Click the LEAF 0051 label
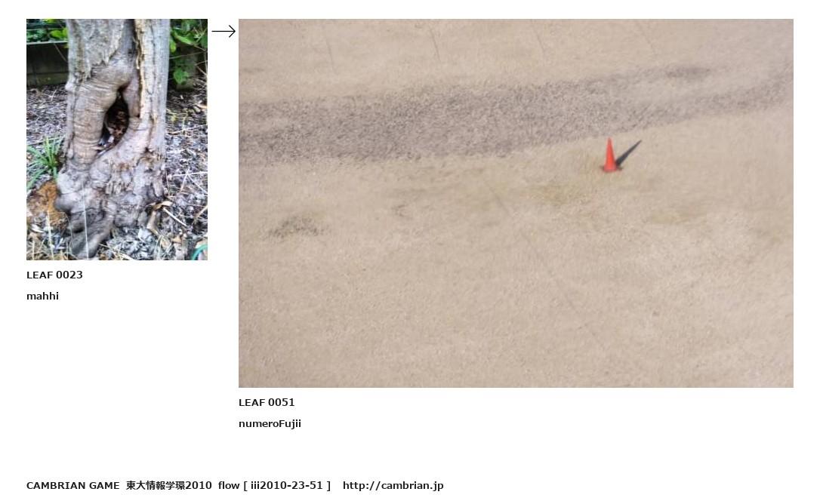Screen dimensions: 820x504 267,402
